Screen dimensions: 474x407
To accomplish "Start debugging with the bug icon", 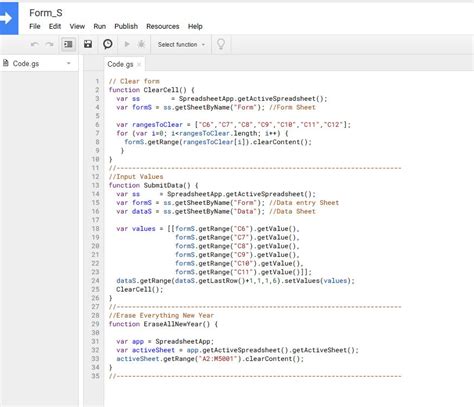I will point(141,44).
